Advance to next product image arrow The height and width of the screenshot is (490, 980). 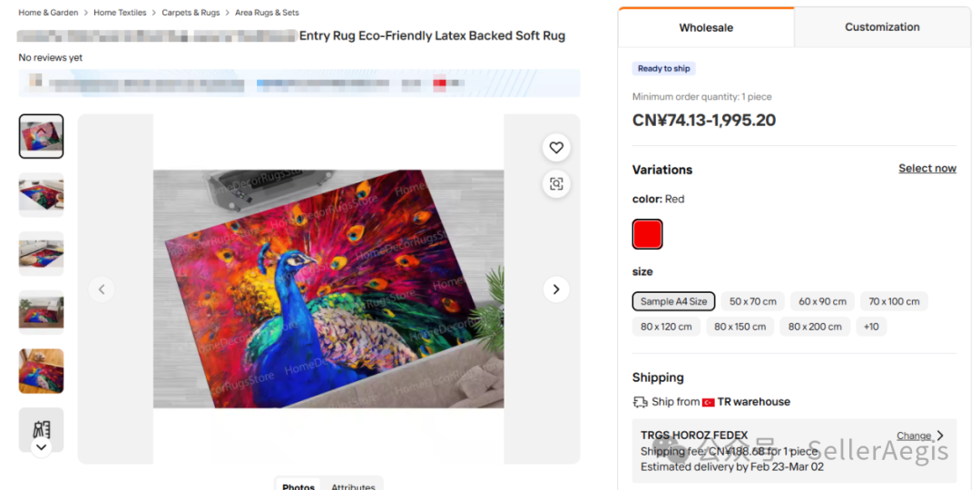(556, 289)
